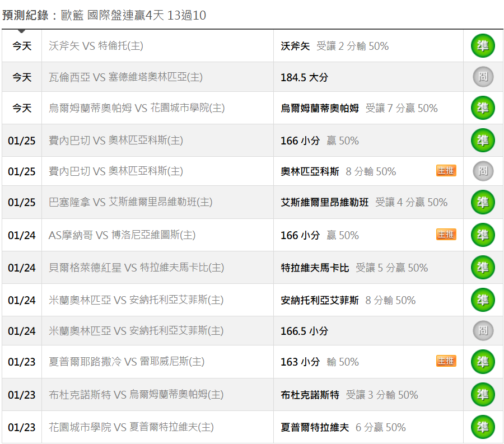Select match text 布杜克諾斯特 VS 烏爾姆蘭蒂奧帕姆(主)

(136, 395)
